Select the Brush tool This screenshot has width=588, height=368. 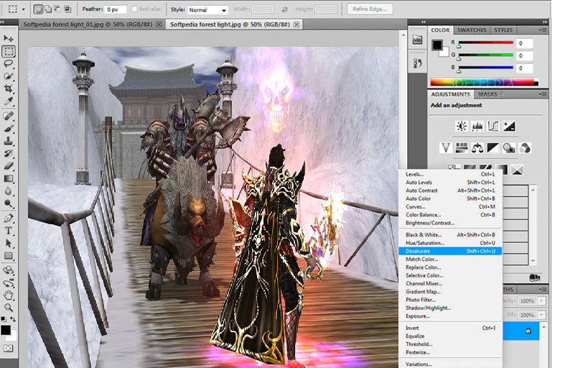[8, 129]
